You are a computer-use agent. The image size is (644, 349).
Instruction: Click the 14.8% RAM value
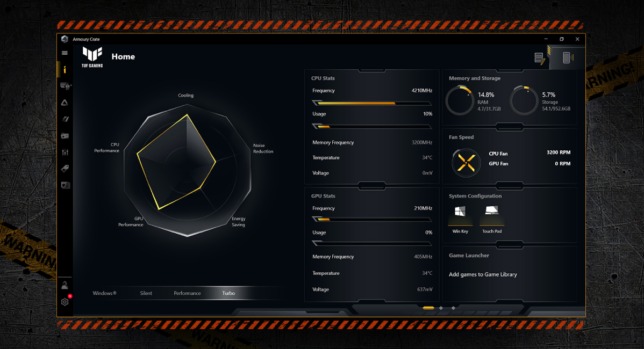click(x=485, y=94)
